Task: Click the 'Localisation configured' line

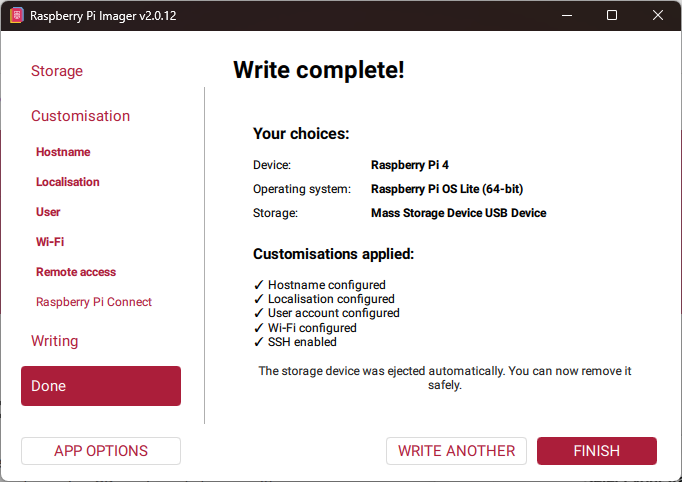Action: [x=324, y=299]
